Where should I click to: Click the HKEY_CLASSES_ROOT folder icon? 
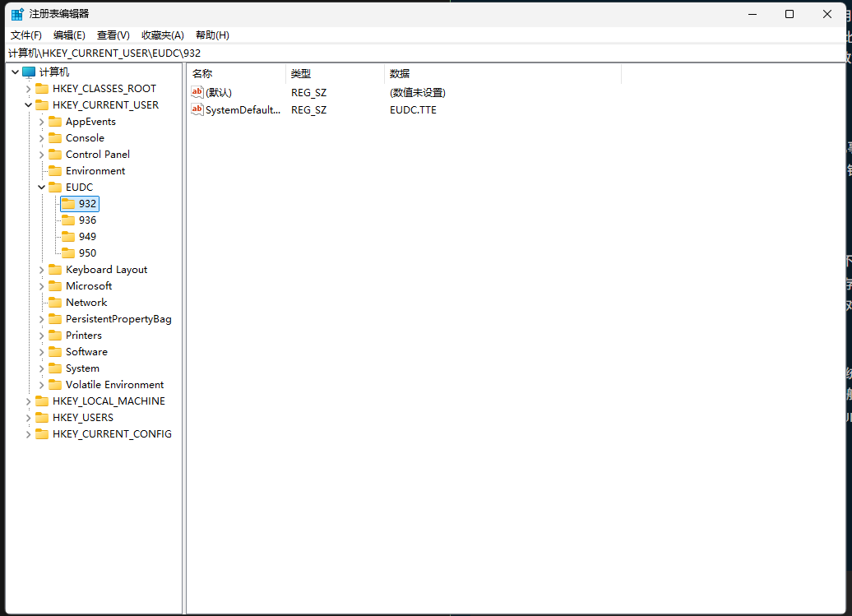tap(42, 89)
